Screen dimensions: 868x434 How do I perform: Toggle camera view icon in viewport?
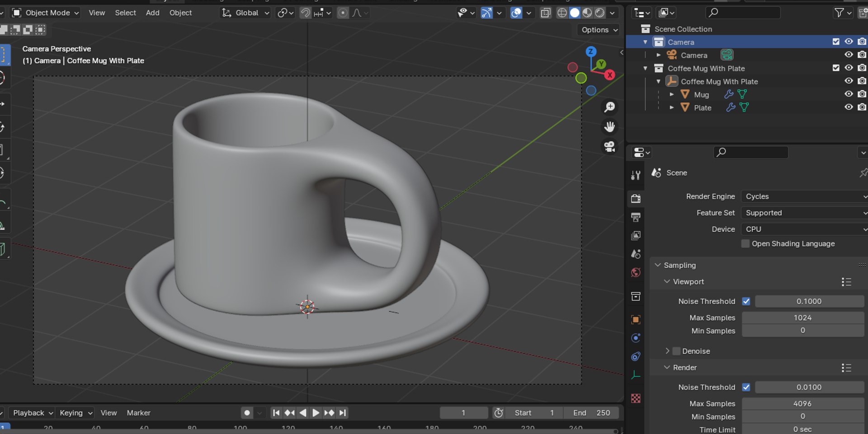click(609, 146)
